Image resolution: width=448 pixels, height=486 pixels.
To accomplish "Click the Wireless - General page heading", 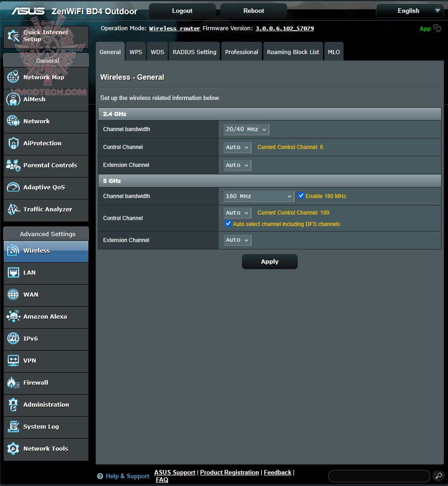I will click(132, 77).
